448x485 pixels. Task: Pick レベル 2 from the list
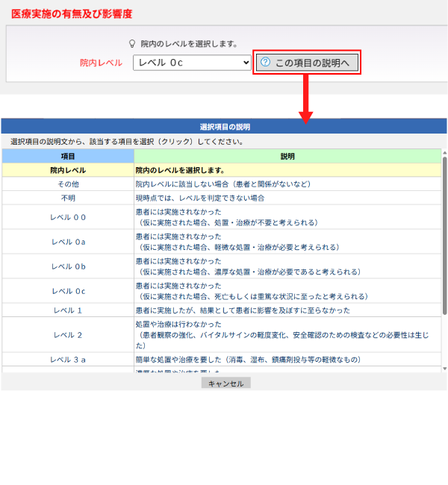coord(68,335)
